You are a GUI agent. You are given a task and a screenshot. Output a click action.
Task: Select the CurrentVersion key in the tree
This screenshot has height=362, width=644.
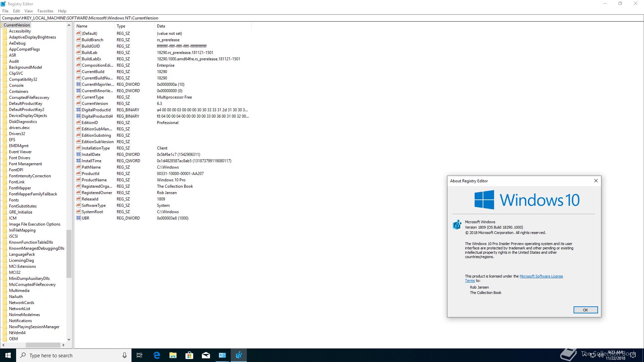click(x=17, y=25)
